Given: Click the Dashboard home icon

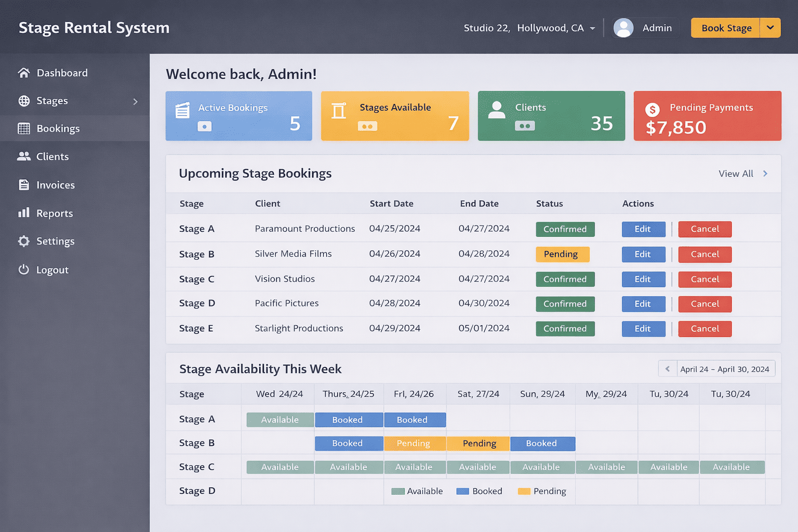Looking at the screenshot, I should coord(23,73).
